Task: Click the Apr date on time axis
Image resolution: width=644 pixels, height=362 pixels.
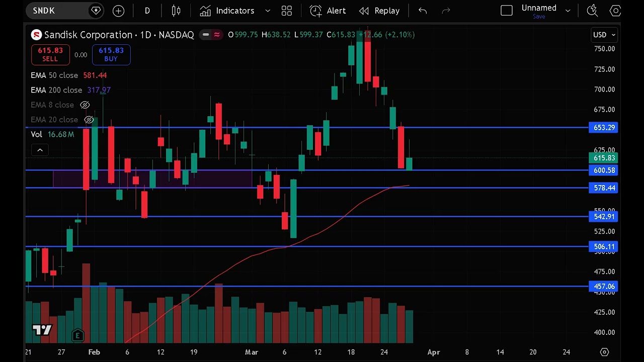Action: [434, 352]
